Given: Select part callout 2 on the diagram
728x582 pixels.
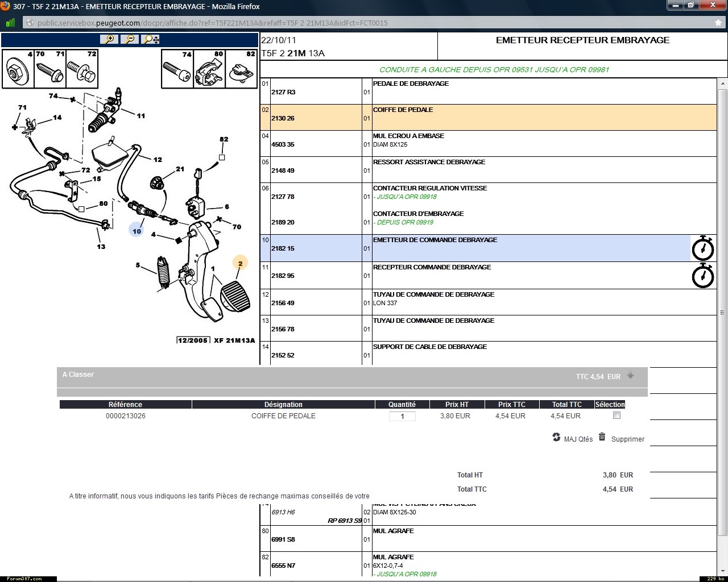Looking at the screenshot, I should [x=240, y=263].
